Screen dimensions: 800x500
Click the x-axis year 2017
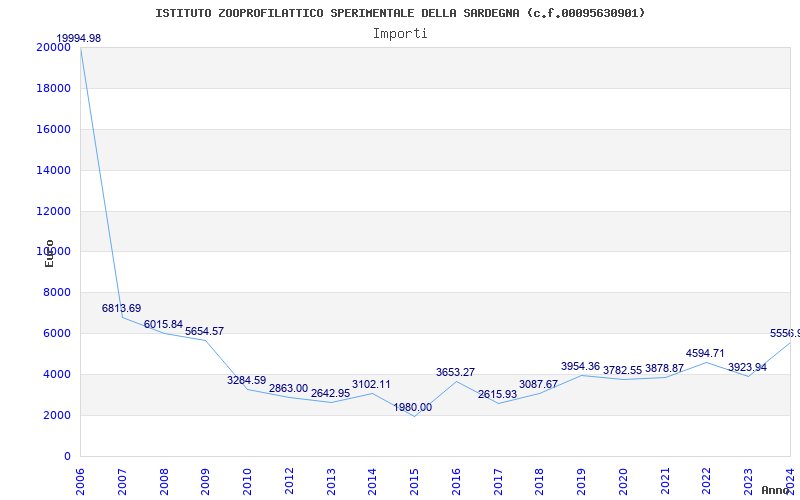coord(498,482)
